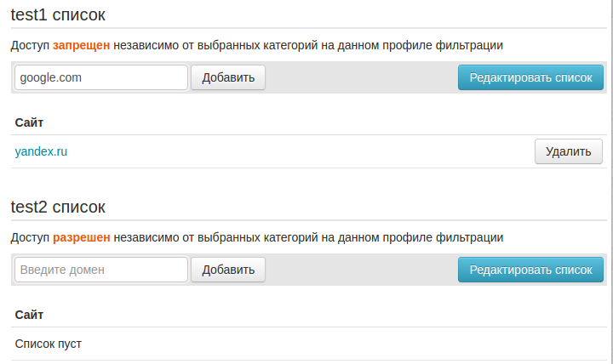
Task: Click the domain field containing google.com
Action: coord(101,77)
